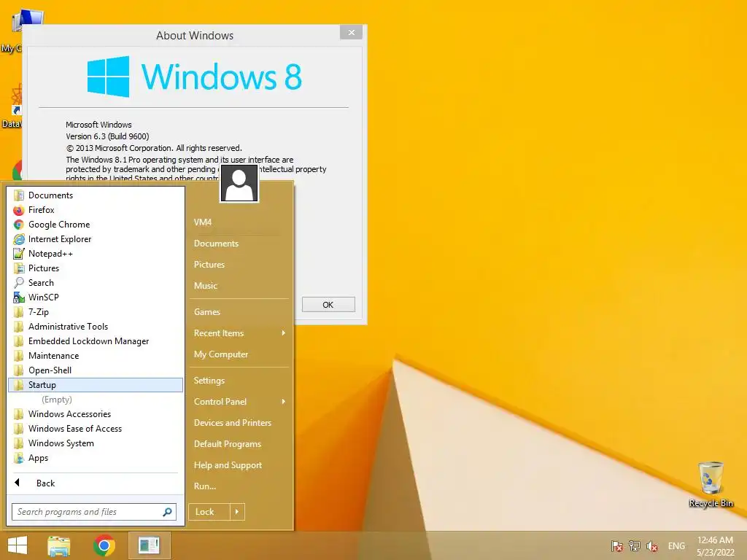Click the Windows Start button on taskbar
The width and height of the screenshot is (747, 560).
[18, 545]
